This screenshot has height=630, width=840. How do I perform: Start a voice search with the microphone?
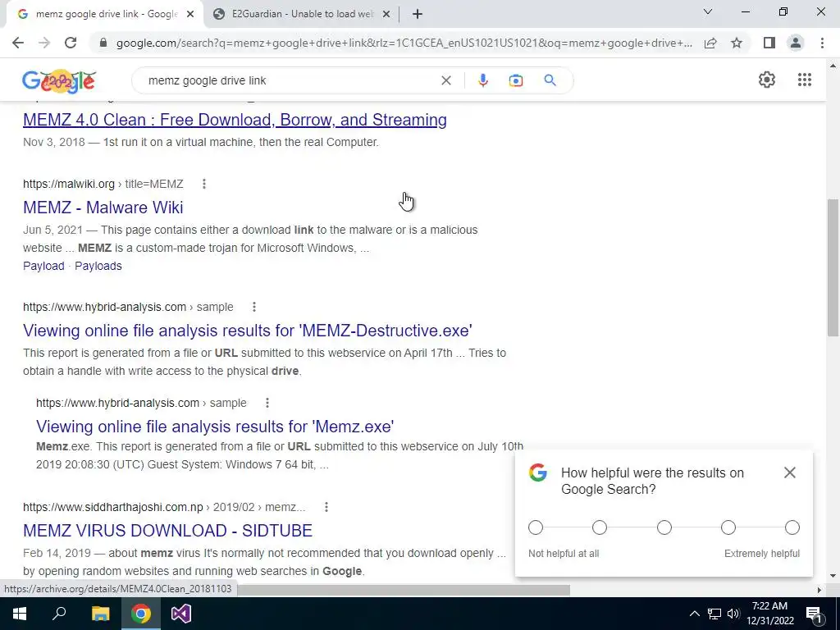coord(482,80)
